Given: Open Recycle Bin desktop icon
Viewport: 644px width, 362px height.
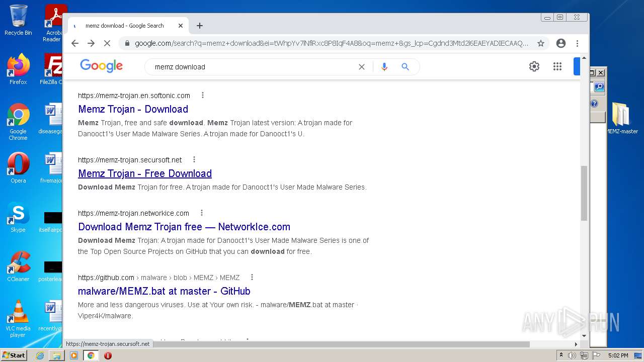Looking at the screenshot, I should (18, 20).
